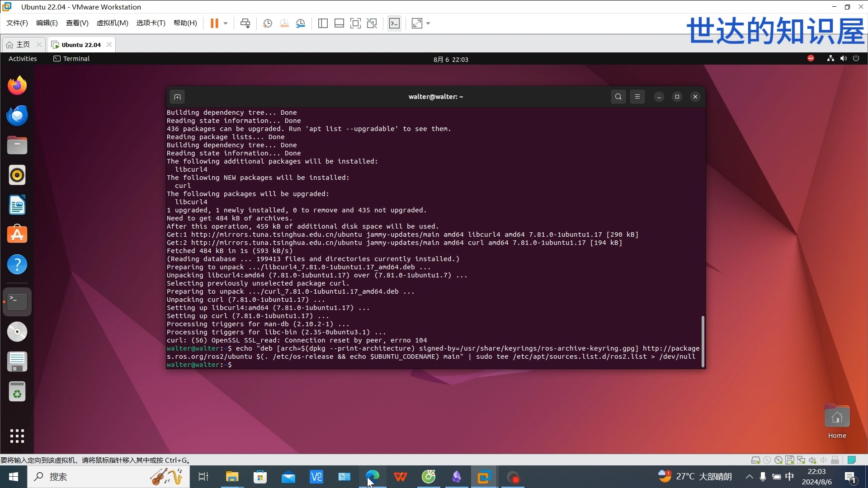Open a new terminal tab button
Viewport: 868px width, 488px height.
click(177, 97)
